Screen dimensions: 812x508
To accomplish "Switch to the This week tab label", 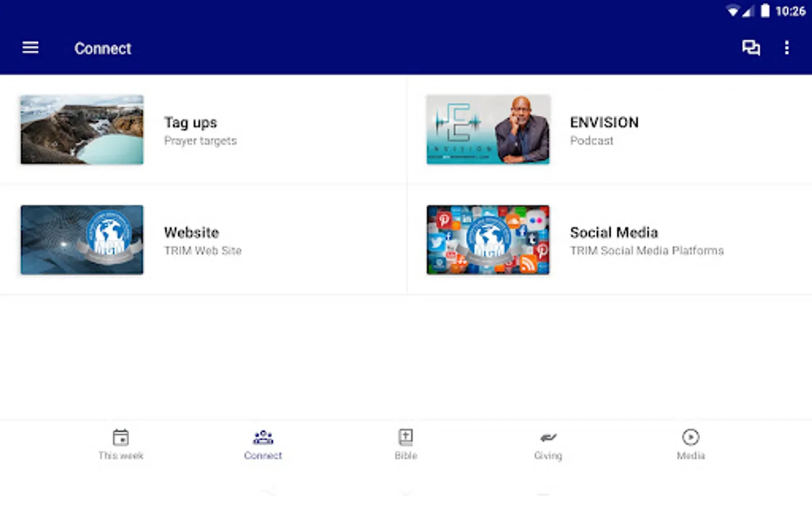I will 121,456.
